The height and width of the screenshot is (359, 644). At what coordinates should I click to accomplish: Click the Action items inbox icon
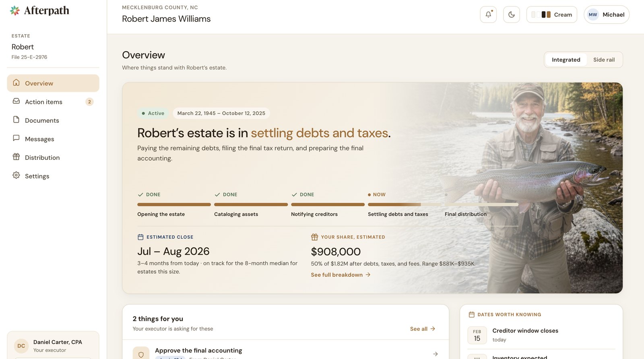tap(16, 101)
